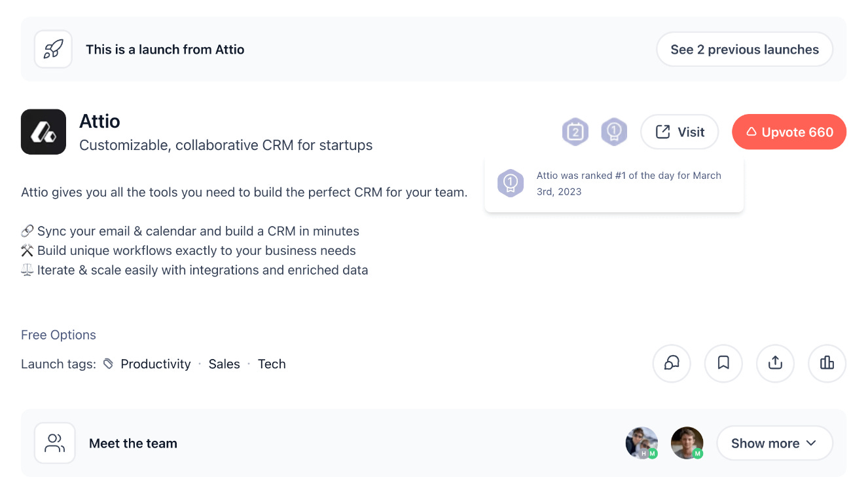Select the Tech launch tag
868x494 pixels.
coord(272,364)
